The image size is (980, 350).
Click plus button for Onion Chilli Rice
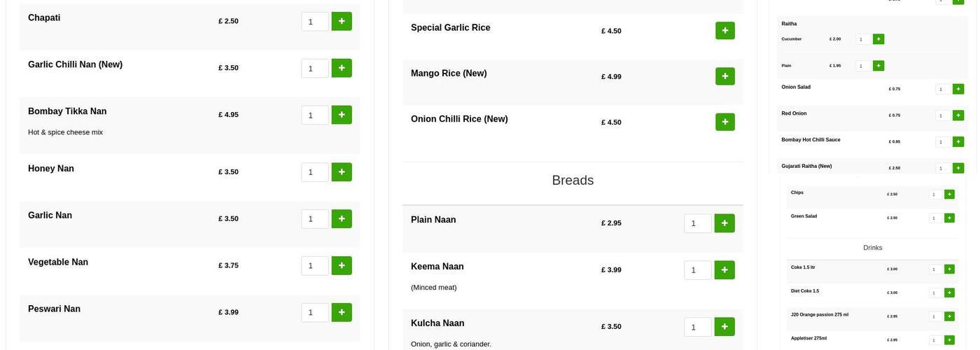coord(724,122)
